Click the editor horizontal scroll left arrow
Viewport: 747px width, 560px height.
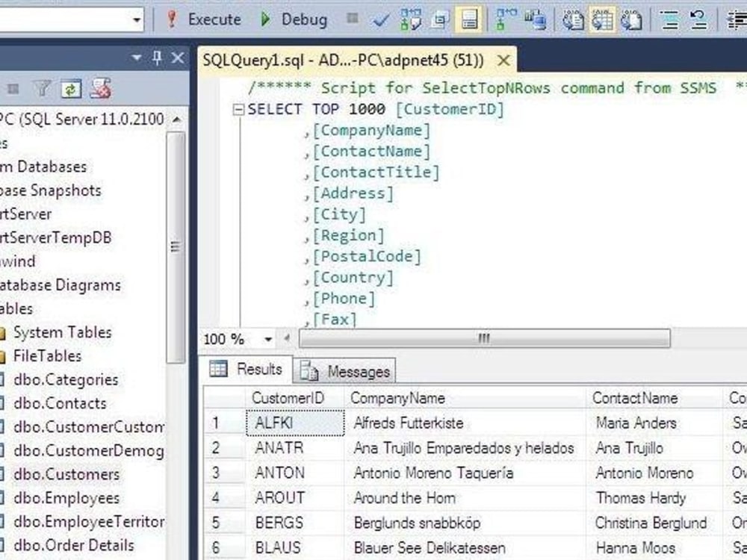pyautogui.click(x=288, y=338)
